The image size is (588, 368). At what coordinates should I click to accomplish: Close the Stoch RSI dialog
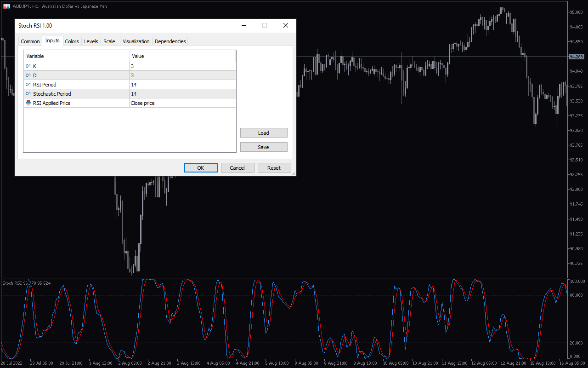(286, 26)
